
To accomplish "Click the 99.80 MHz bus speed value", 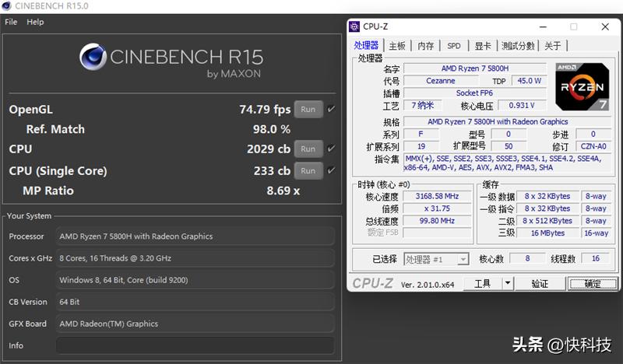I will pyautogui.click(x=437, y=221).
